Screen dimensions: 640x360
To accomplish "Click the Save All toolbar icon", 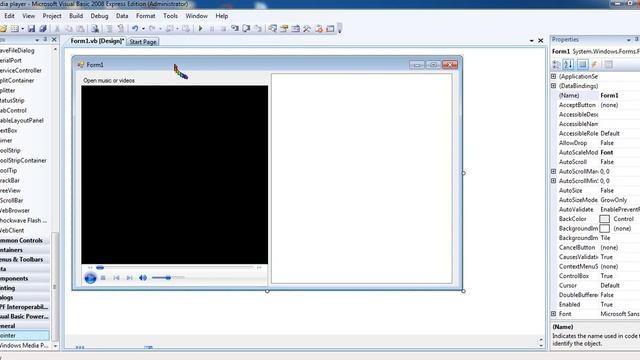I will [x=42, y=29].
